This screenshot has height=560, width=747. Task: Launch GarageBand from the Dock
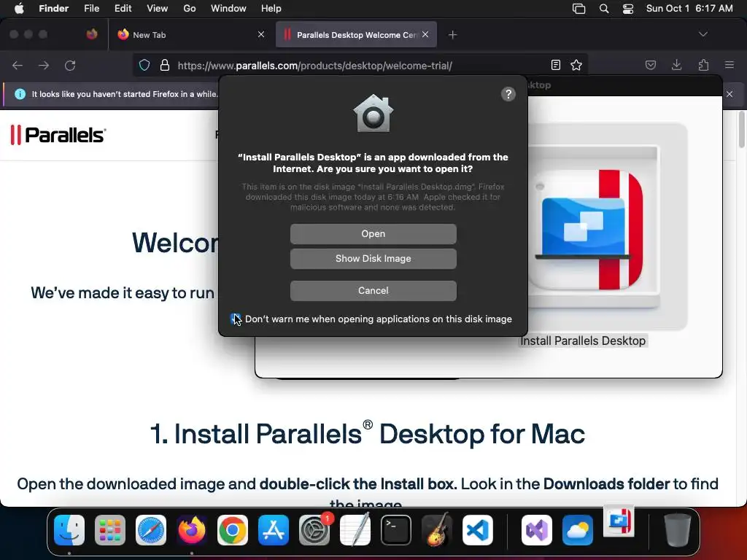437,530
